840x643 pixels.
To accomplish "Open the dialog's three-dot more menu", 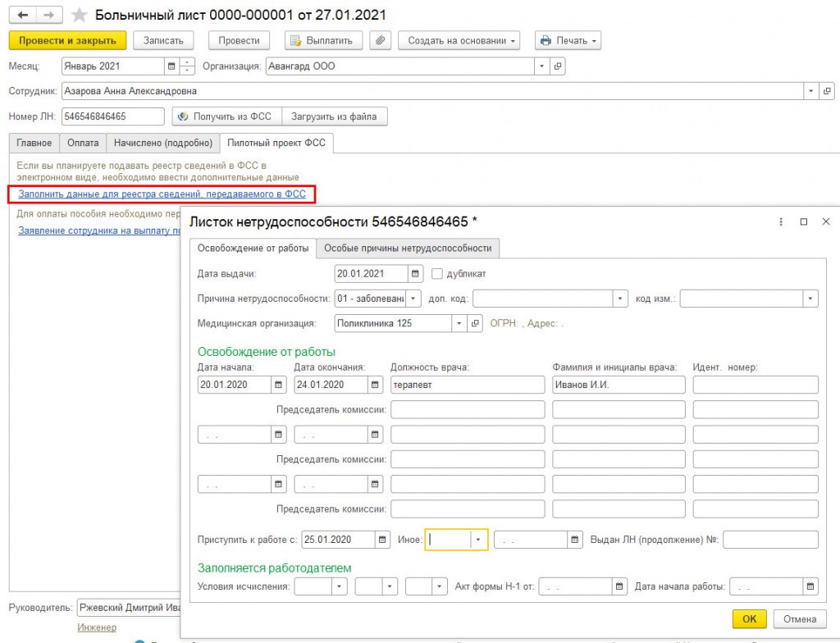I will click(781, 221).
